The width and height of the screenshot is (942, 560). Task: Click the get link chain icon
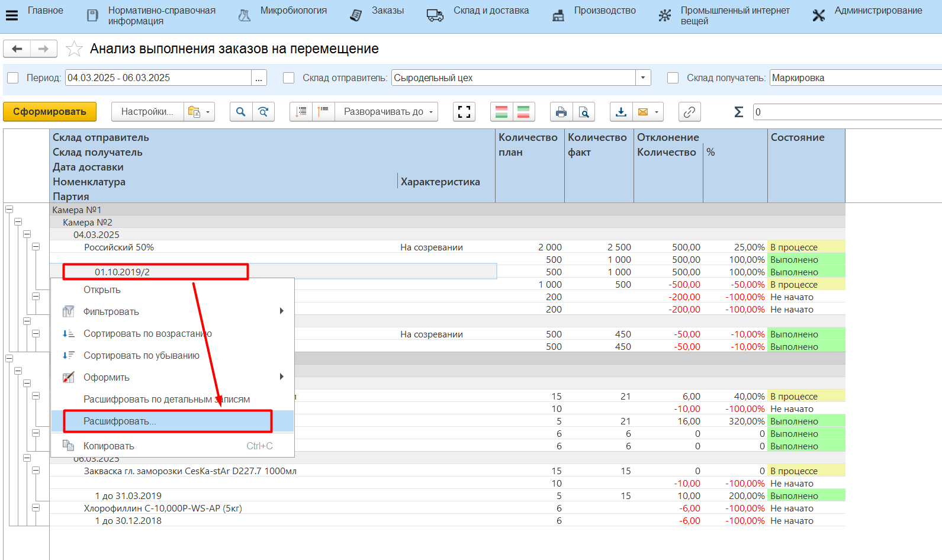point(689,112)
